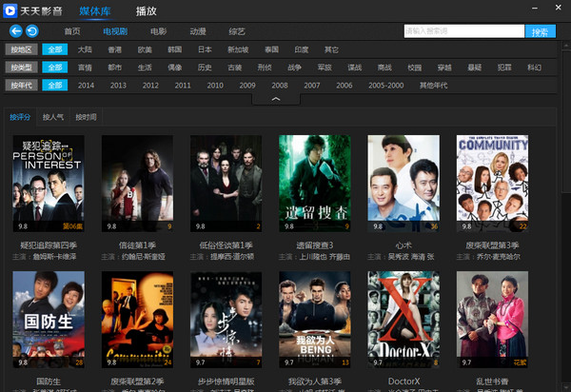Image resolution: width=571 pixels, height=392 pixels.
Task: Sort by popularity 按人气 tab
Action: coord(53,117)
